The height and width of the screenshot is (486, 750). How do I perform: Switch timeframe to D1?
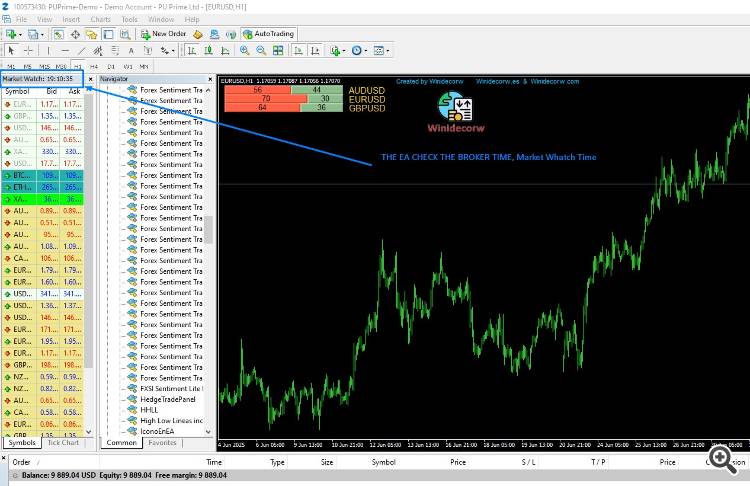pos(111,66)
